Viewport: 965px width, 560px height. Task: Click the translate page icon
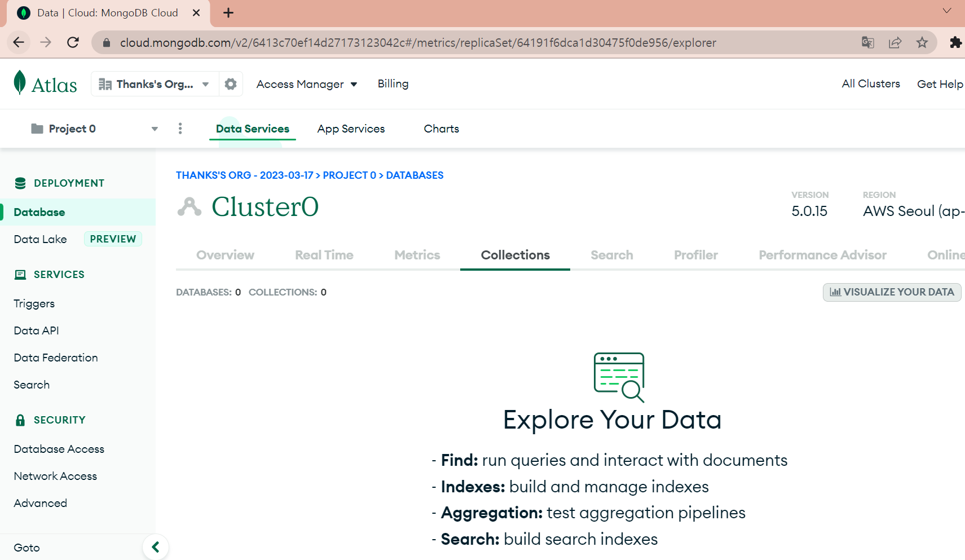(868, 42)
